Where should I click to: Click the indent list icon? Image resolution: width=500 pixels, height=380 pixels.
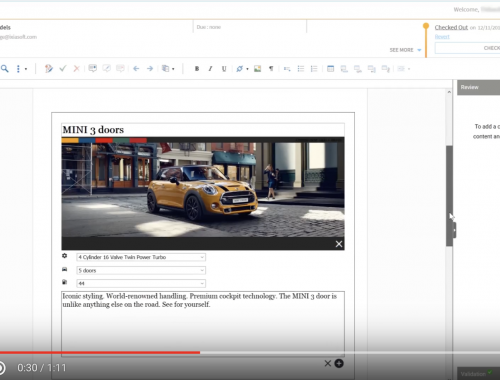[x=287, y=69]
